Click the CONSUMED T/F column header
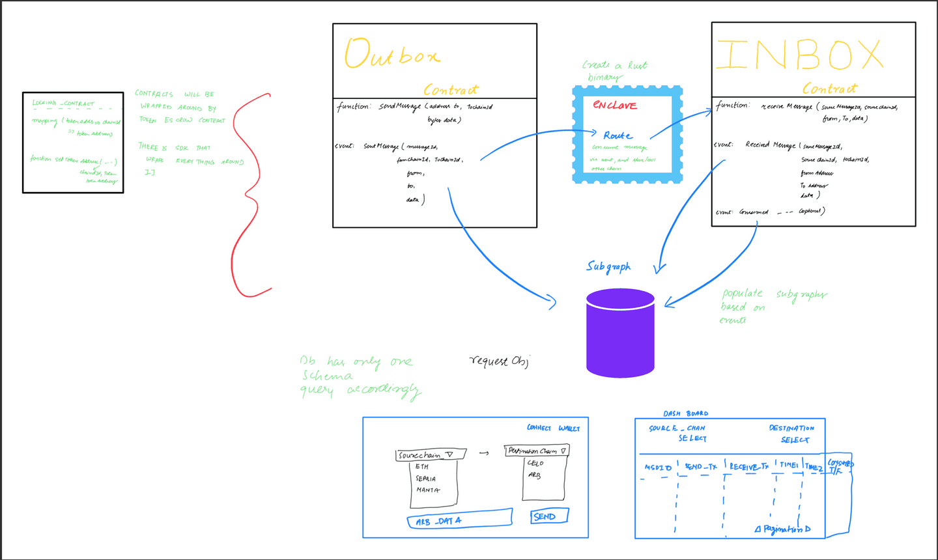938x560 pixels. tap(840, 467)
